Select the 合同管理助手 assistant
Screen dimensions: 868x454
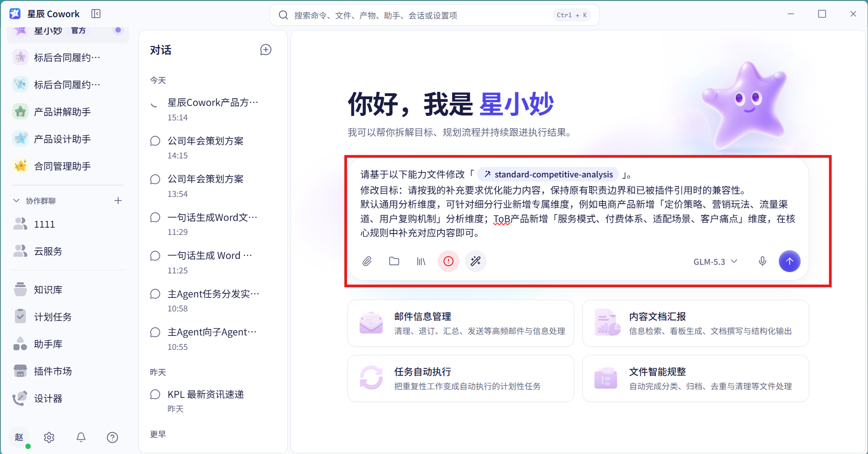pos(68,166)
